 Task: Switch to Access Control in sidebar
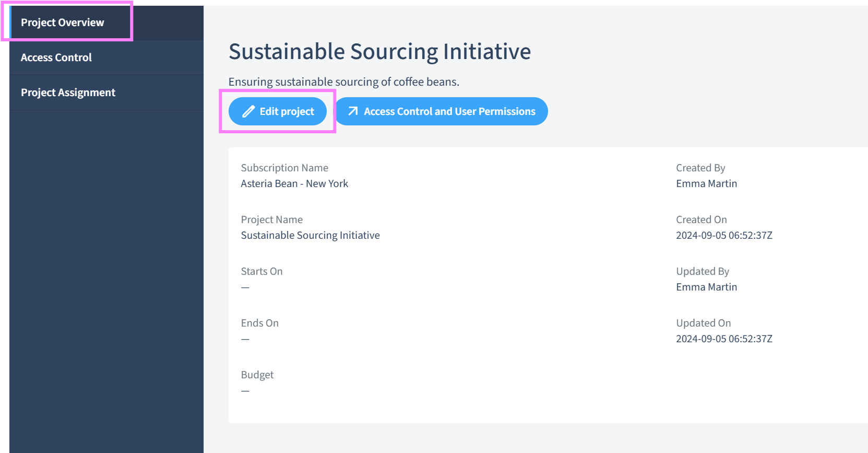[106, 57]
